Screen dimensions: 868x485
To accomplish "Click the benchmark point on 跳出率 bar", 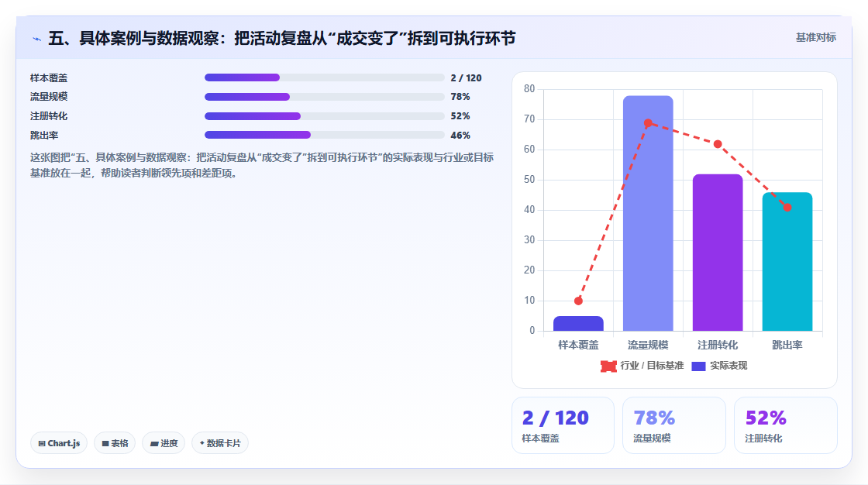I will 787,207.
